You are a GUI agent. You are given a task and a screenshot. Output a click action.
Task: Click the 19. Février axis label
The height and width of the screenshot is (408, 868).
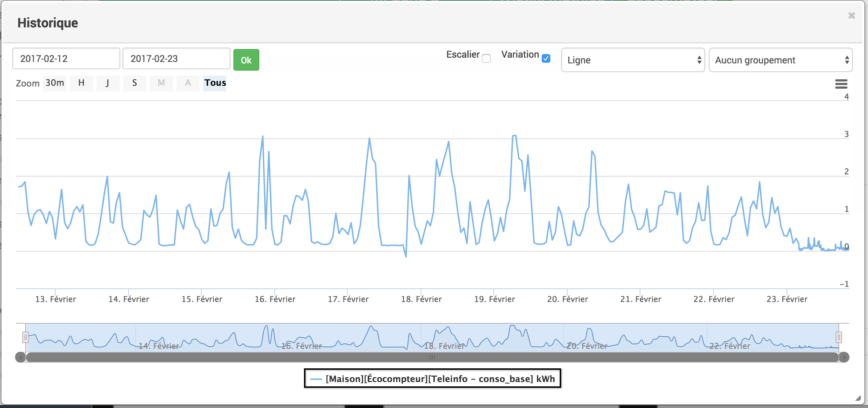pyautogui.click(x=495, y=299)
